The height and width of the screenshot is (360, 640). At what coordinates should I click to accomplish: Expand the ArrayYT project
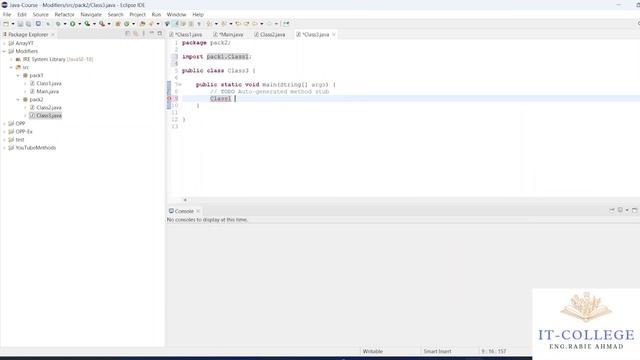(x=4, y=43)
